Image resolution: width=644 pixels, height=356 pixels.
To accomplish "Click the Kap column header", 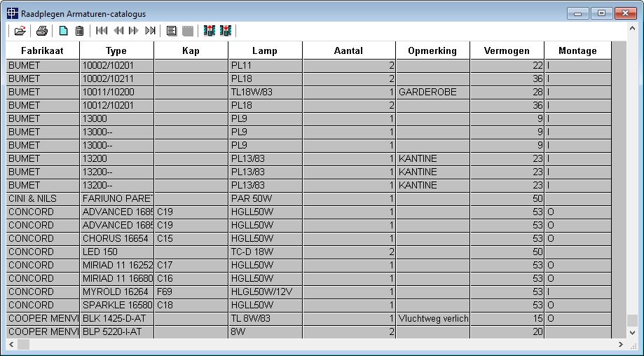I will (x=191, y=50).
